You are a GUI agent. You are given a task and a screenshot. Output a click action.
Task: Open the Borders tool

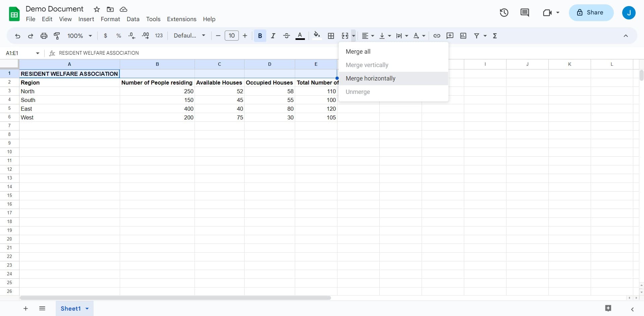[x=331, y=36]
